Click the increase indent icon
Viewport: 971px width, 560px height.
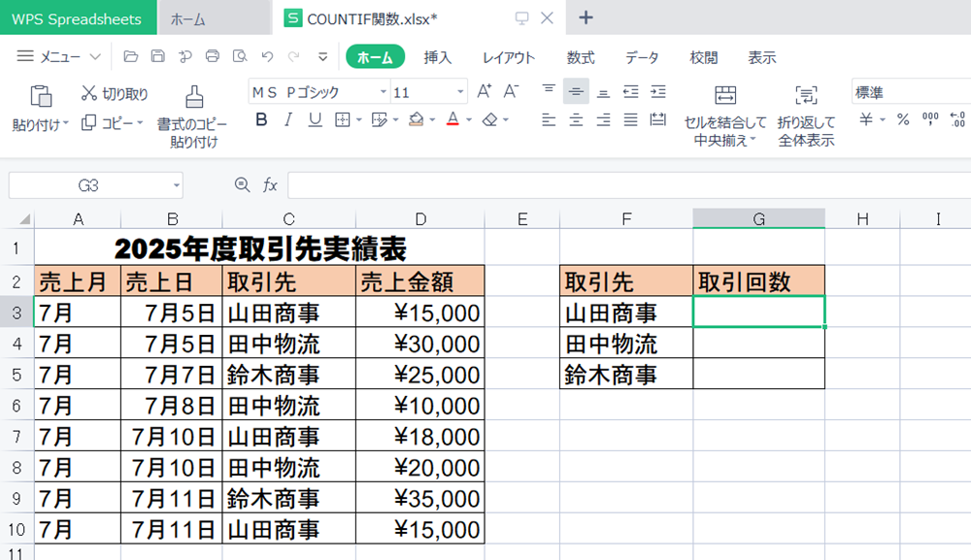657,91
